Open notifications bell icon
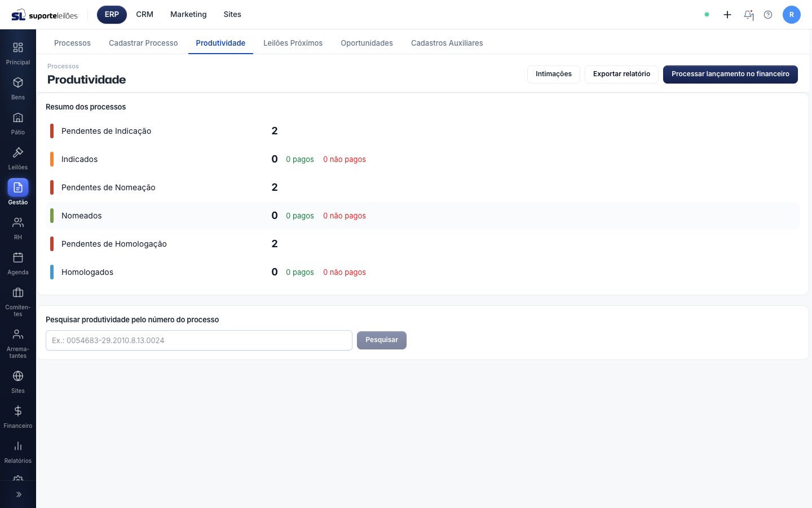The height and width of the screenshot is (508, 812). (748, 15)
